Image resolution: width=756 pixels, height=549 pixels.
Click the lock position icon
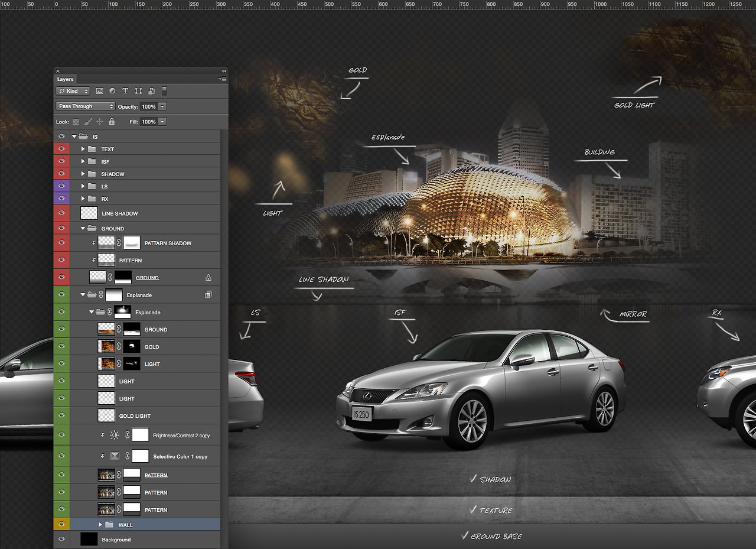click(99, 122)
